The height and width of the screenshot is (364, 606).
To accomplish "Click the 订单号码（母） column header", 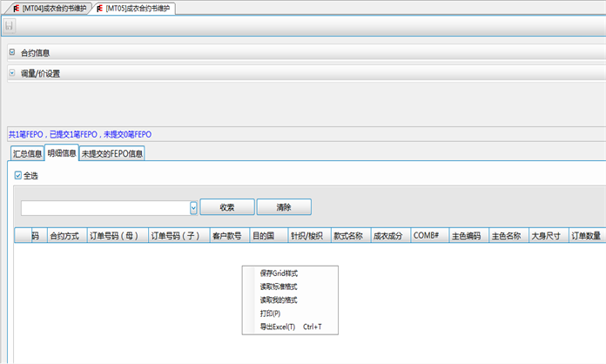I will [x=116, y=236].
